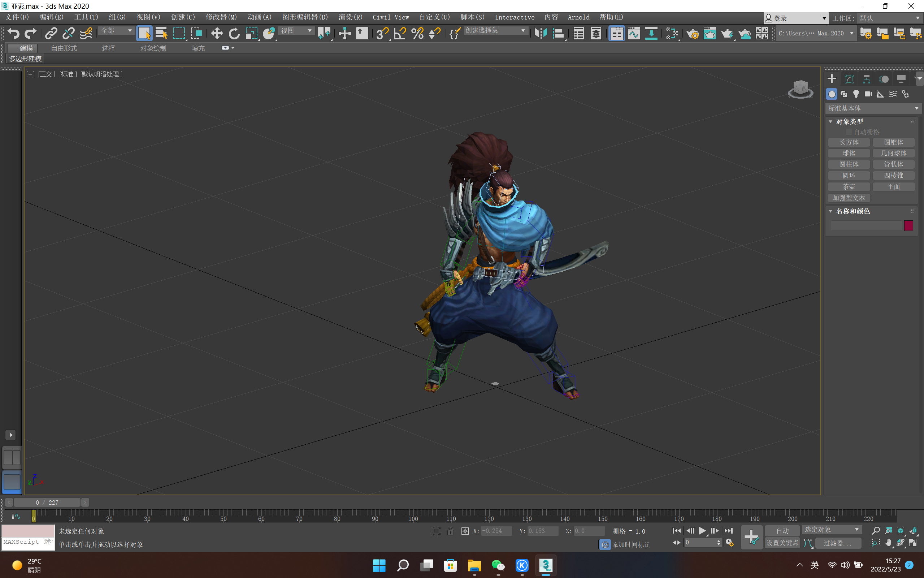
Task: Select the Link objects tool
Action: pyautogui.click(x=51, y=34)
